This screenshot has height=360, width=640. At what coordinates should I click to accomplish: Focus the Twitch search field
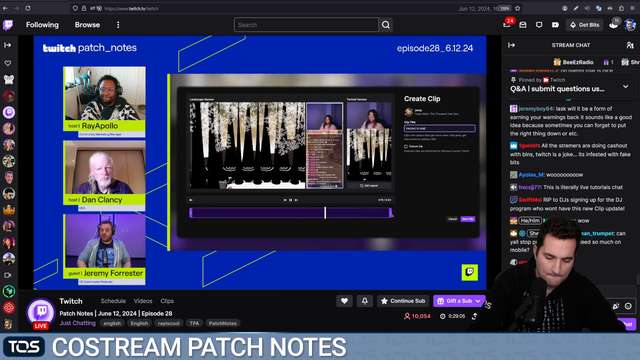[x=306, y=25]
